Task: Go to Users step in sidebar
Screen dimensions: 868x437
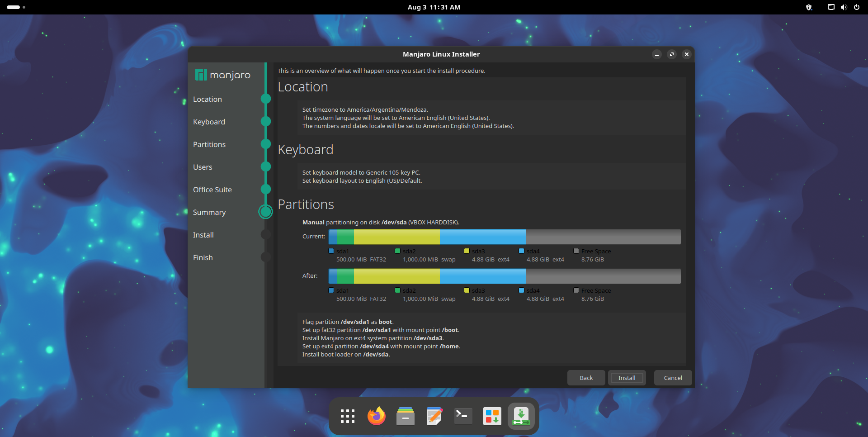Action: [x=203, y=167]
